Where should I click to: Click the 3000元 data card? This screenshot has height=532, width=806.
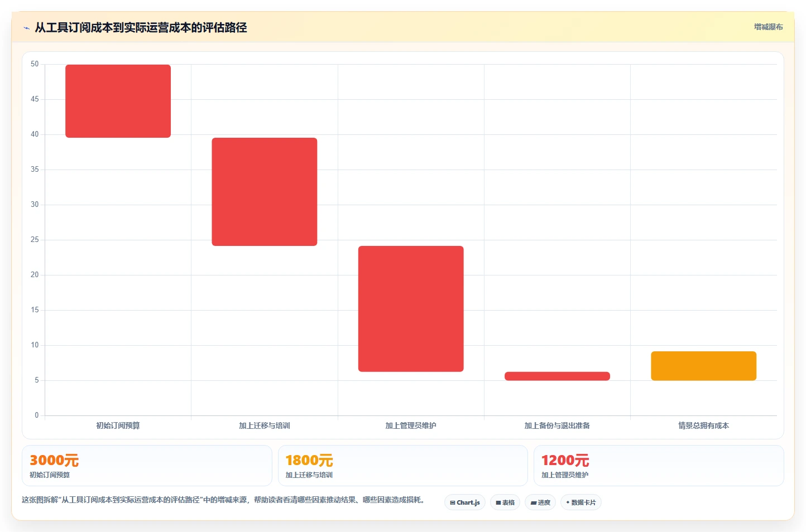tap(147, 466)
